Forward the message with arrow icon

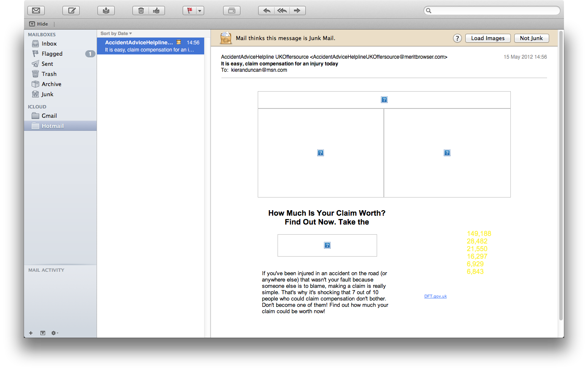(x=297, y=11)
